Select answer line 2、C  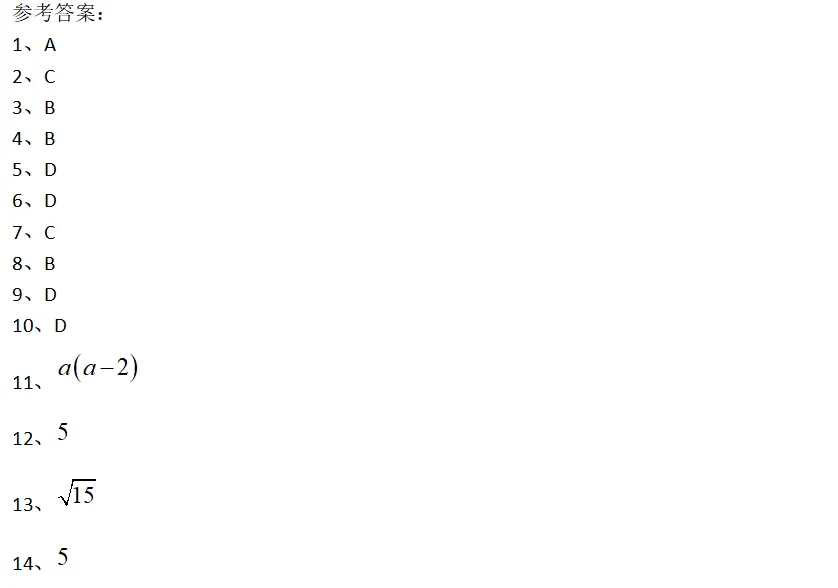click(x=34, y=77)
